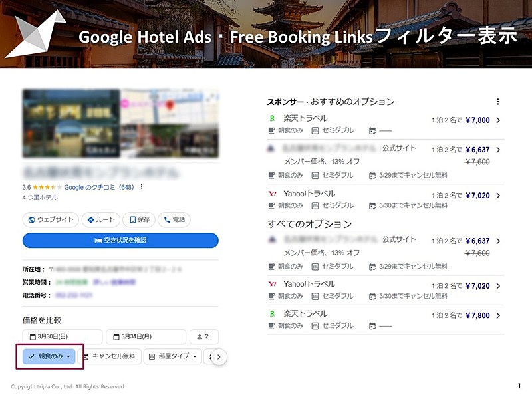Screen dimensions: 532x399
Task: Click chevron of Yahoo!トラベル under すべてのオプション
Action: pos(498,286)
